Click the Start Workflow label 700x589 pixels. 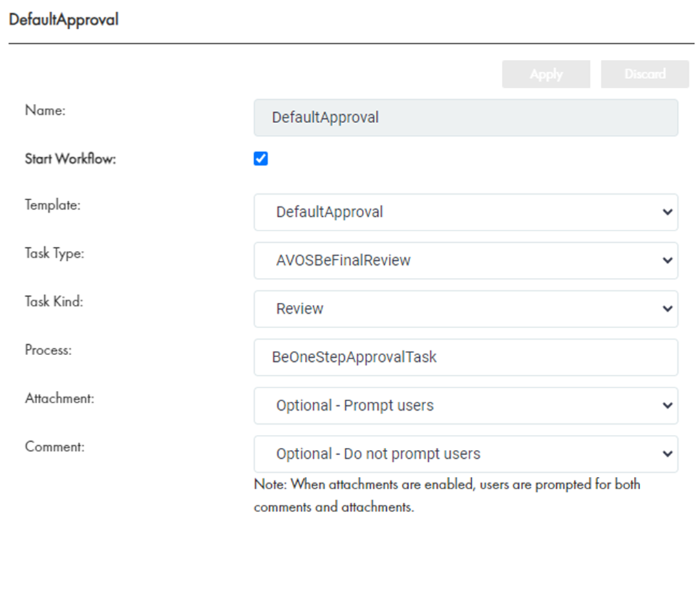tap(70, 159)
